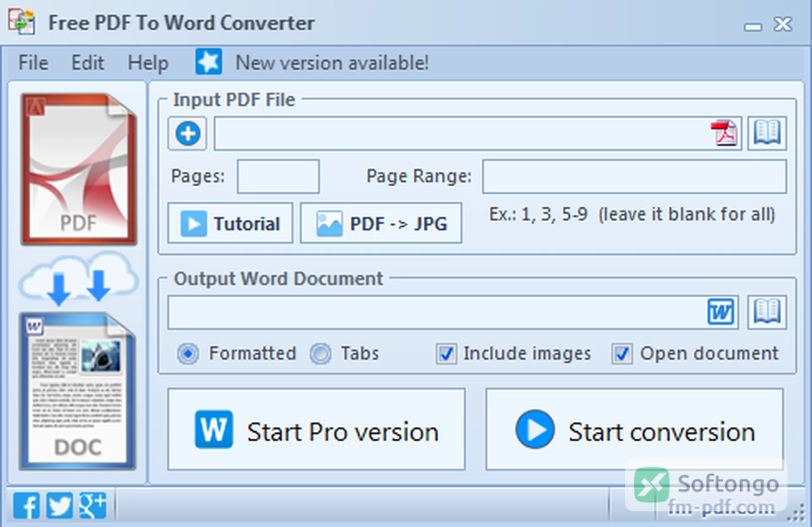Uncheck Open document checkbox
This screenshot has width=812, height=527.
622,354
